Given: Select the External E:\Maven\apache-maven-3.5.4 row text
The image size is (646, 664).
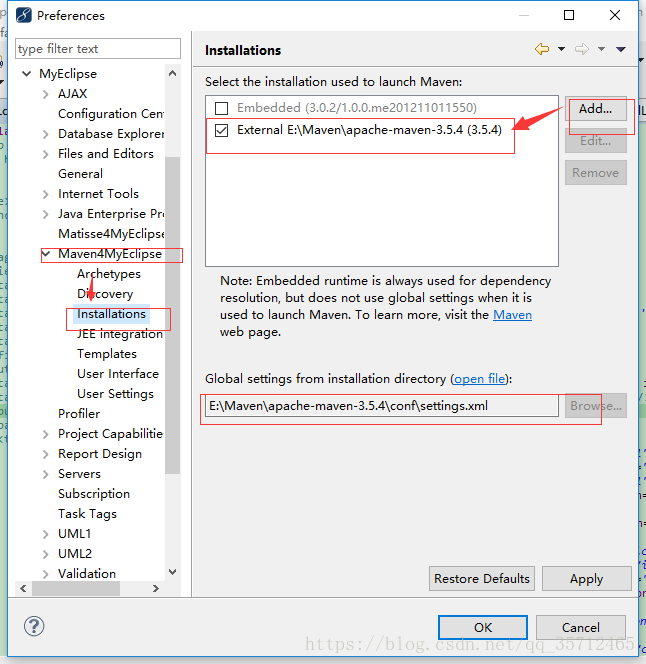Looking at the screenshot, I should (369, 130).
